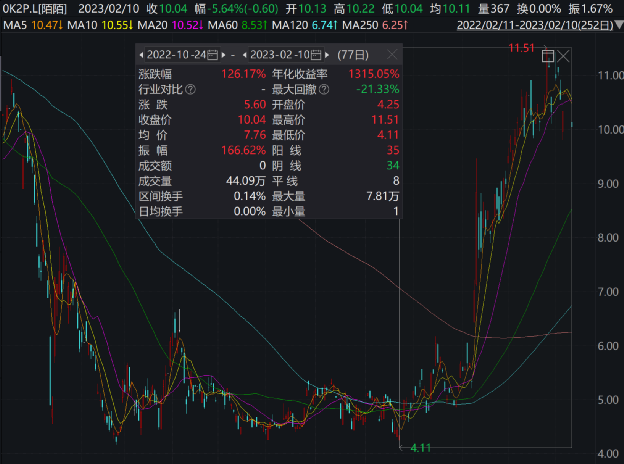Click help icon beside 行业对比
This screenshot has width=624, height=464.
(x=190, y=90)
